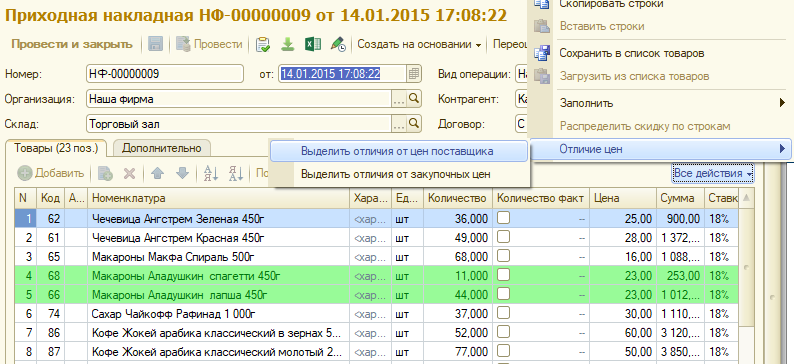This screenshot has height=364, width=794.
Task: Move row up with the up arrow icon
Action: coord(157,173)
